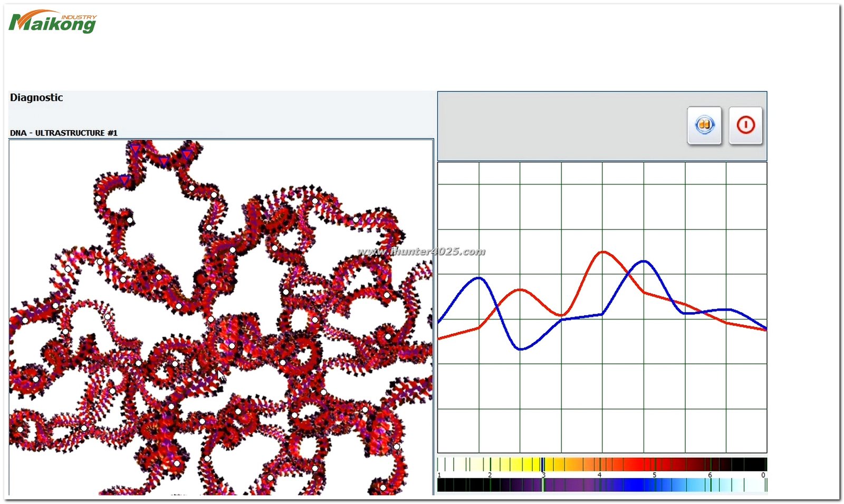
Task: Click the purple-to-blue lower spectrum bar
Action: [601, 485]
